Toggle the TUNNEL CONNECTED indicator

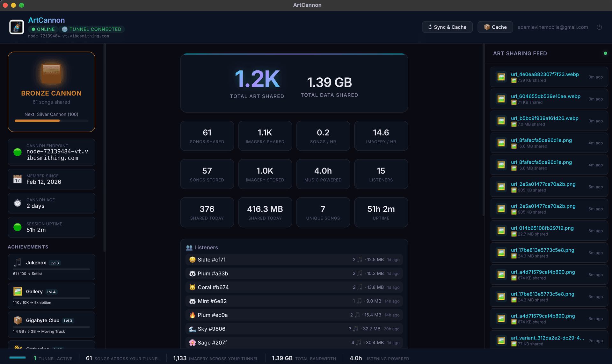point(65,29)
